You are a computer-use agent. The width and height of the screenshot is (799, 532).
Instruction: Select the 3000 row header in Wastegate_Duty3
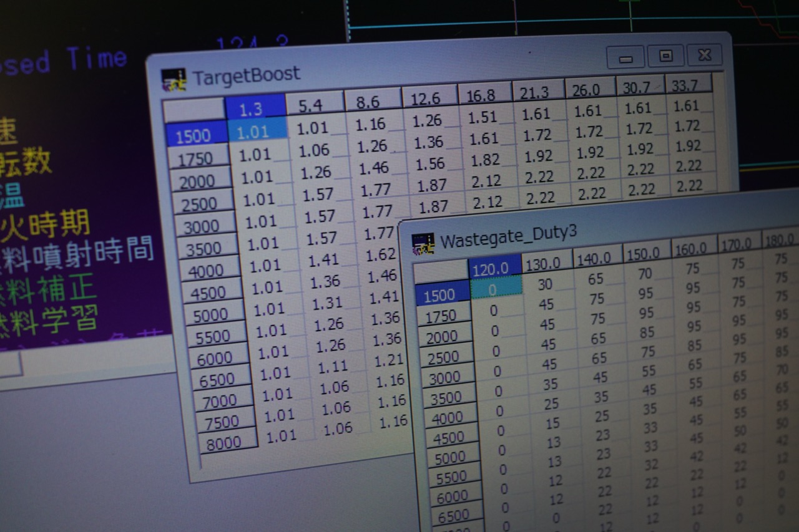pos(451,377)
